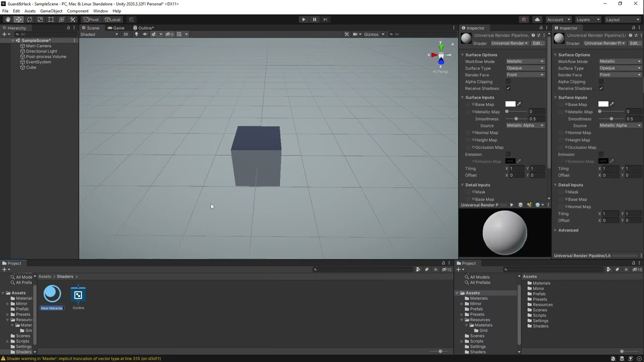Open the Cloud services icon
Viewport: 644px width, 362px height.
[x=537, y=20]
